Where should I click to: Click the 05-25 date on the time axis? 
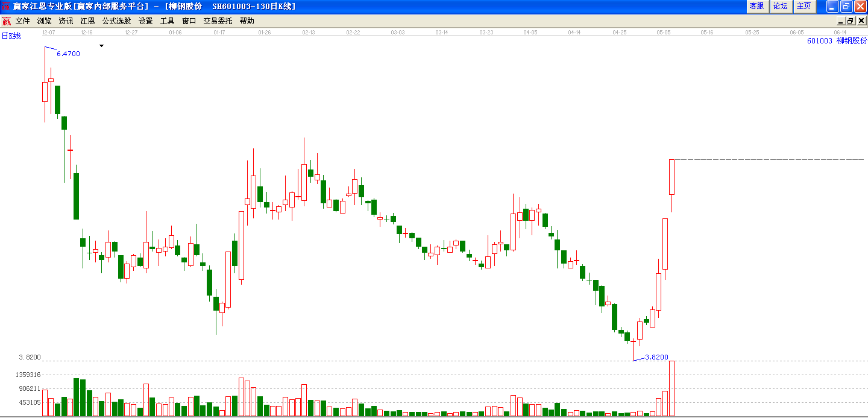pos(752,32)
